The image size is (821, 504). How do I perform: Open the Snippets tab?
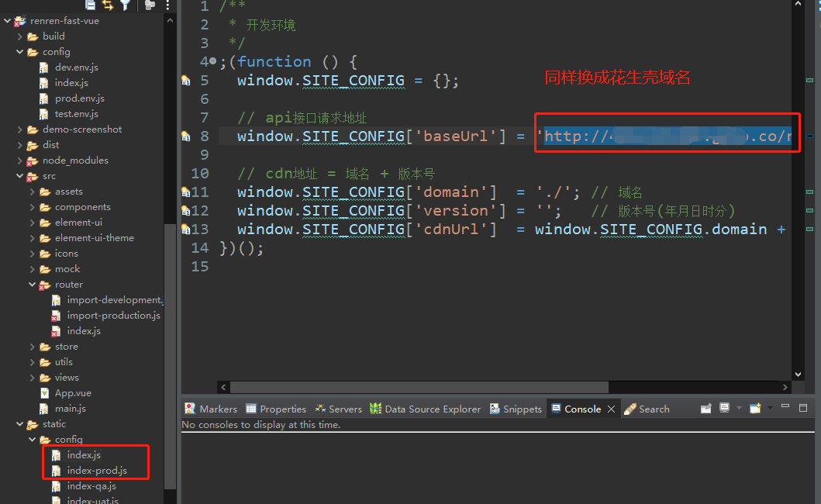tap(516, 409)
